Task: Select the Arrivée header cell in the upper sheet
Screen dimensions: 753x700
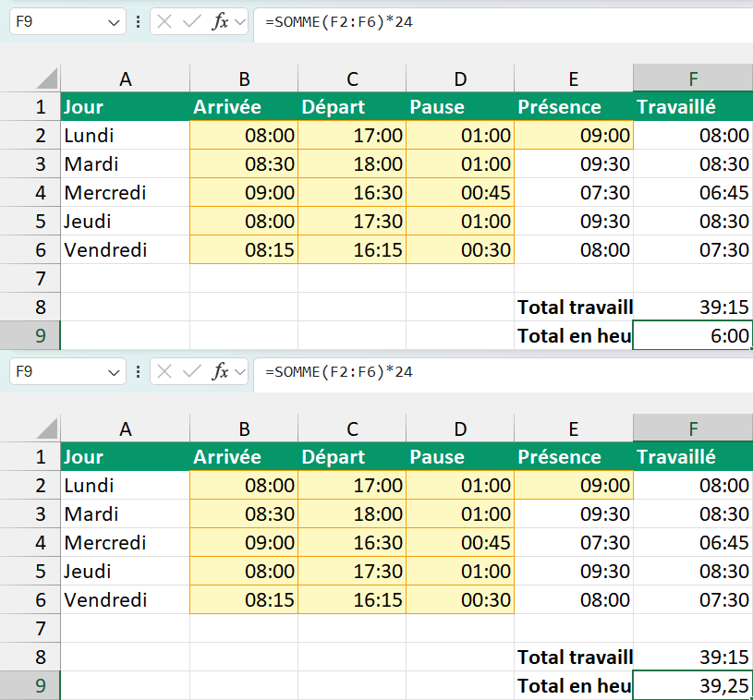Action: point(244,106)
